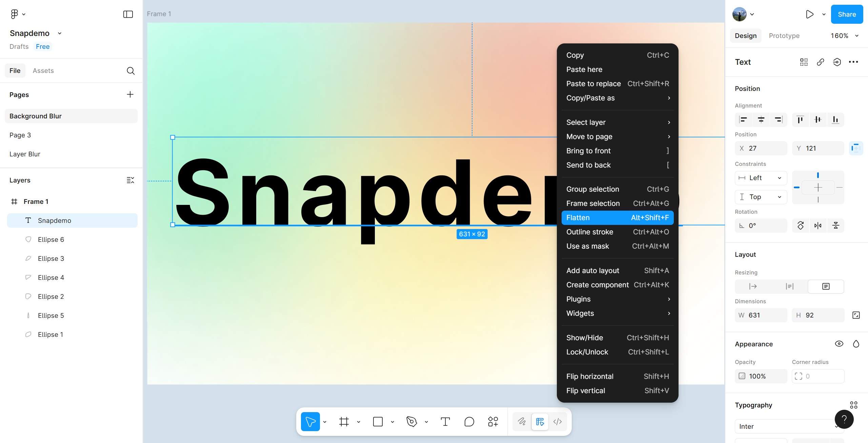Select the Frame tool in toolbar
Image resolution: width=868 pixels, height=443 pixels.
344,422
